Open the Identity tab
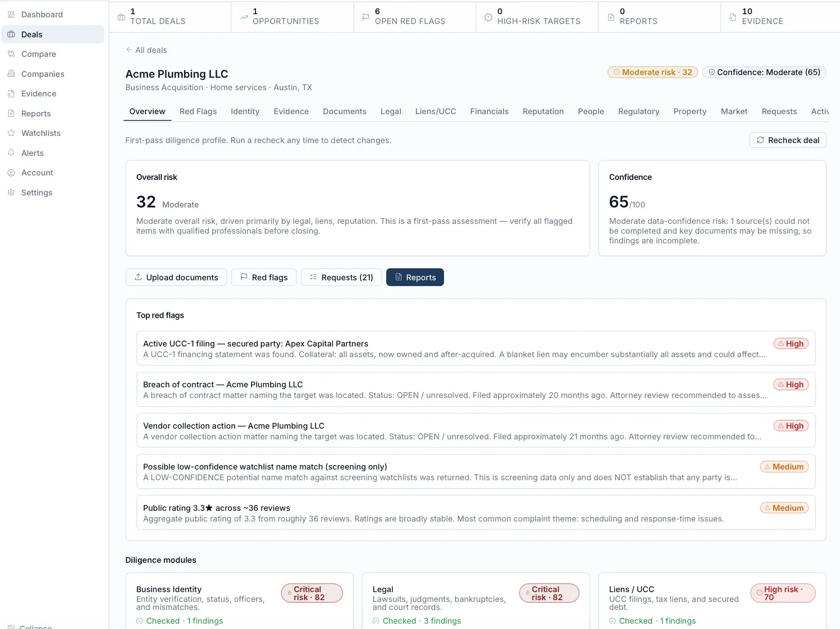Screen dimensions: 840x629 (245, 111)
